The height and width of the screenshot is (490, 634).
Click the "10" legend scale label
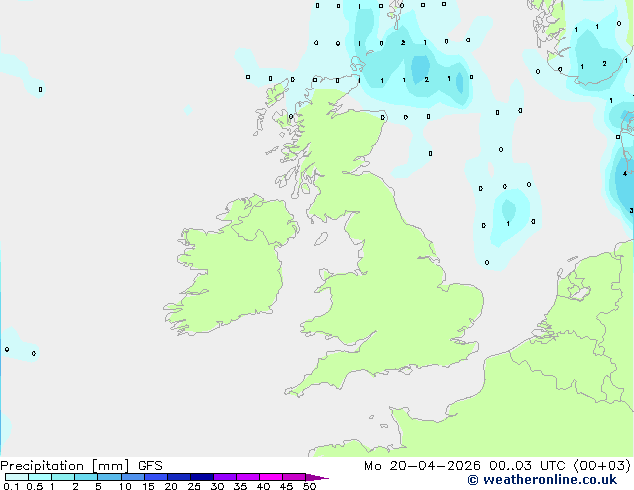tap(125, 486)
